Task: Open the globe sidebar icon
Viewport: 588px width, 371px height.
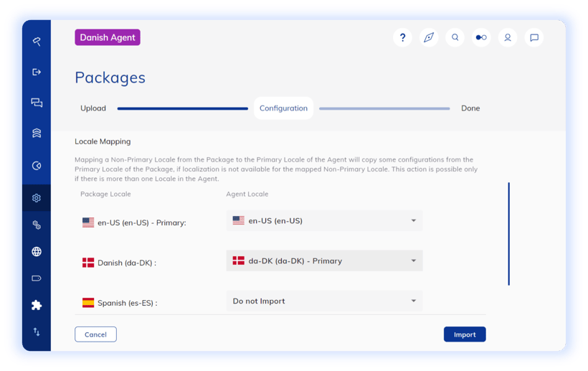Action: (37, 251)
